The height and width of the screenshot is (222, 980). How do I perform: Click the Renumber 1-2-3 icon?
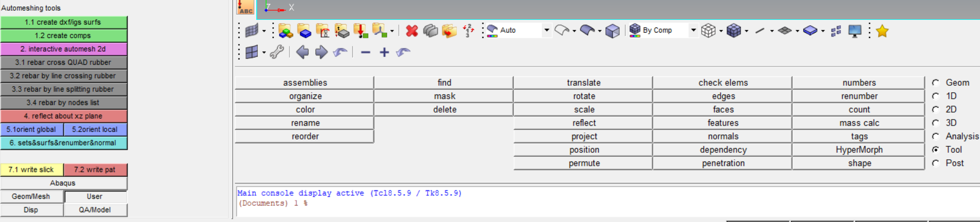468,31
